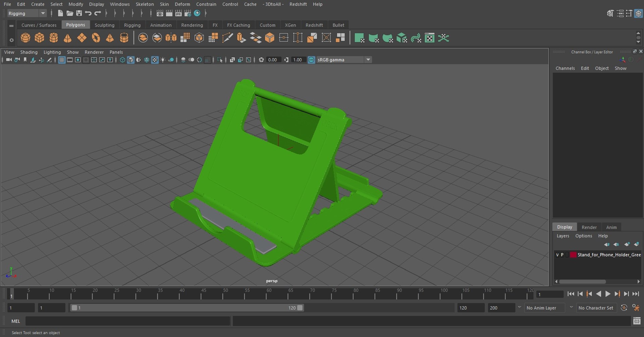
Task: Click the time range slider bar
Action: point(187,308)
